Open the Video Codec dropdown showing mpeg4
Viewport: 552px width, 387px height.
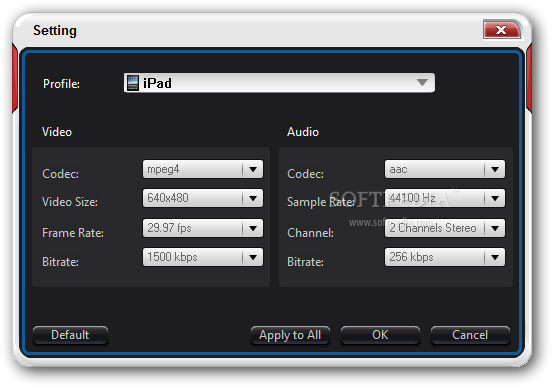[203, 169]
